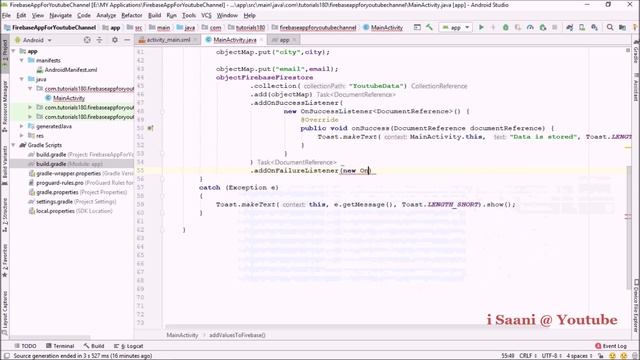The width and height of the screenshot is (640, 360).
Task: Run the app with the green play icon
Action: (481, 27)
